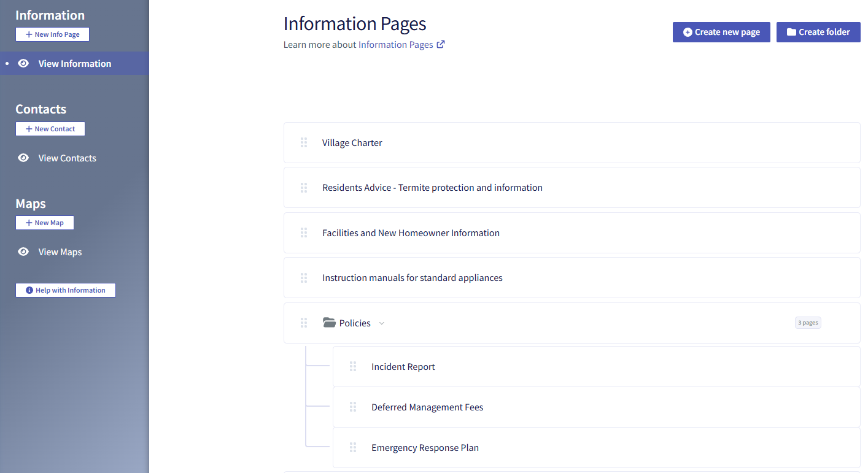Collapse the Policies folder using its chevron

[382, 323]
